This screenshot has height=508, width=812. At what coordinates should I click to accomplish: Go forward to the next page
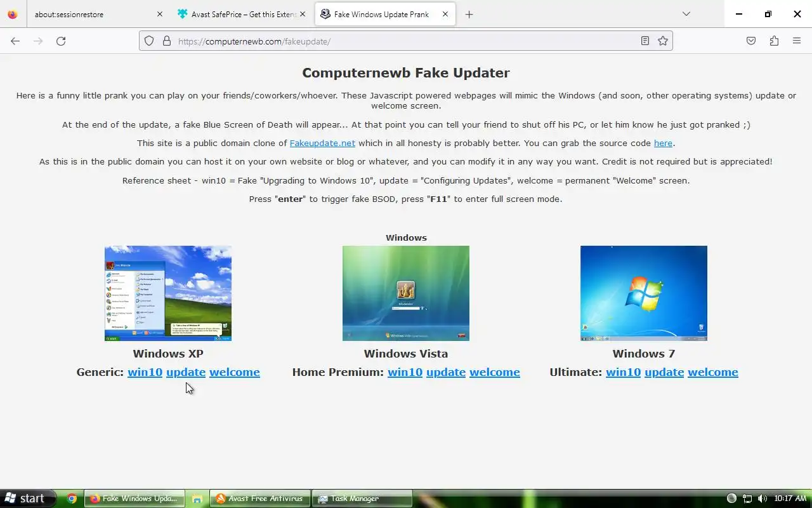point(38,41)
